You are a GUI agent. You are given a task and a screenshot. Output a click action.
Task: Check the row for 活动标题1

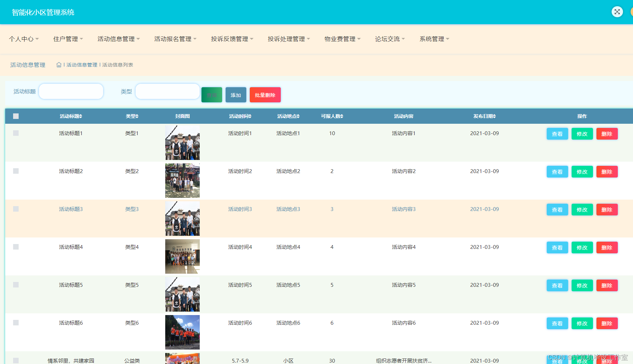[x=16, y=133]
